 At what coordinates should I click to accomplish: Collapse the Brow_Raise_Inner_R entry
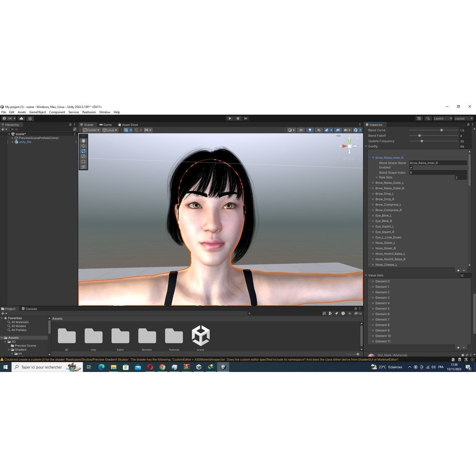pyautogui.click(x=373, y=158)
